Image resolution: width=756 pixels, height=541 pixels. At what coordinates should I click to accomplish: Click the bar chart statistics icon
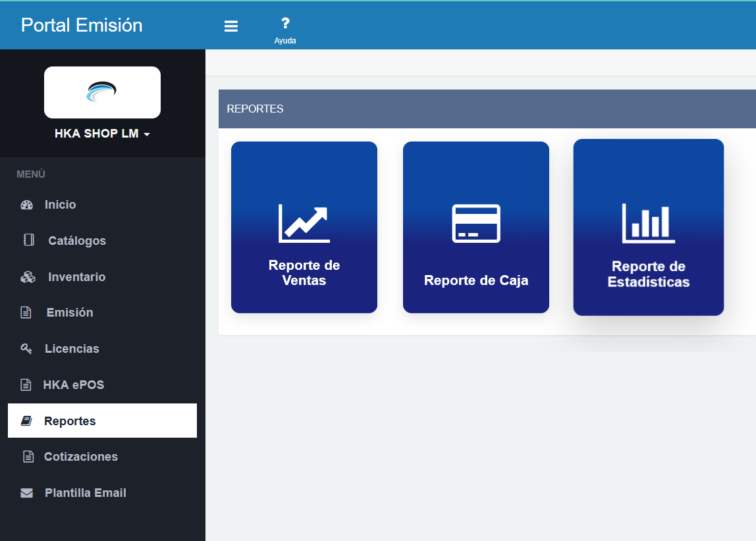coord(648,223)
